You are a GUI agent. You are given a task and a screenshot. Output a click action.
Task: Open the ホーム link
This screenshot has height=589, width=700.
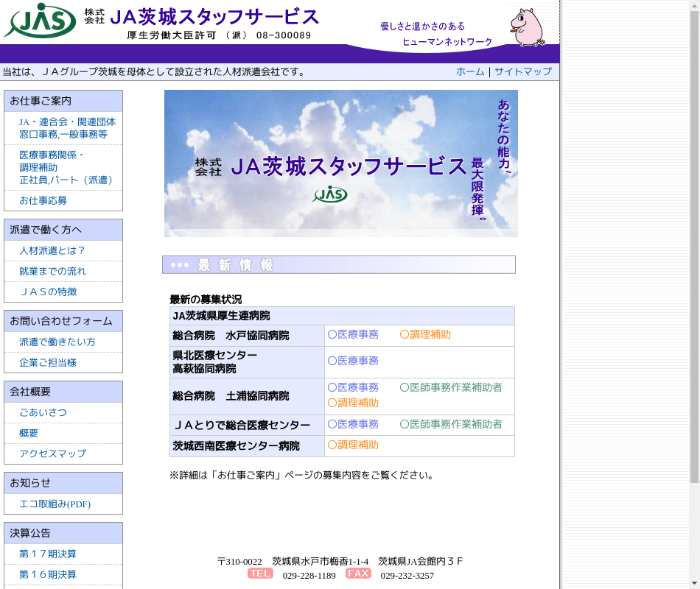click(470, 71)
